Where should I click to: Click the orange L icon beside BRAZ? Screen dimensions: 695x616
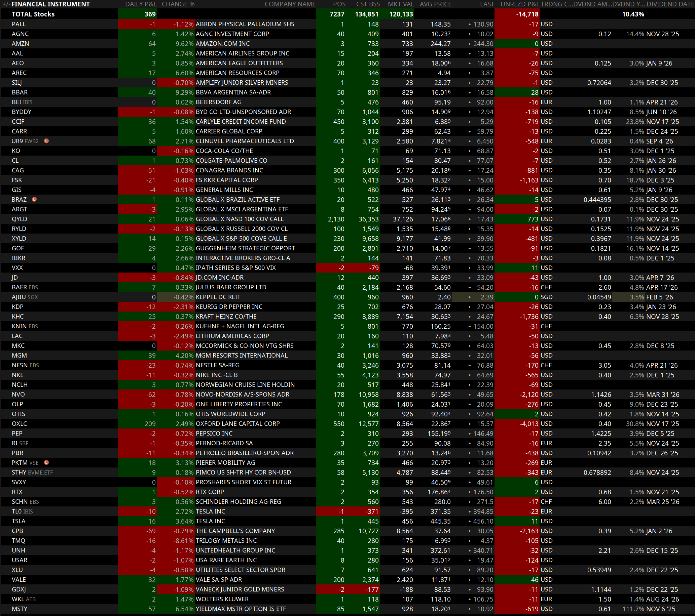tap(34, 199)
